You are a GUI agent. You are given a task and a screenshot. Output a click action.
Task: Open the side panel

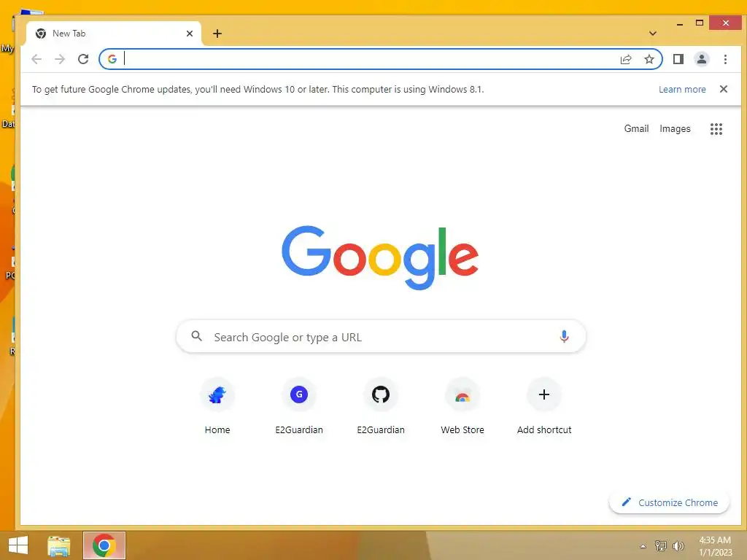(678, 59)
